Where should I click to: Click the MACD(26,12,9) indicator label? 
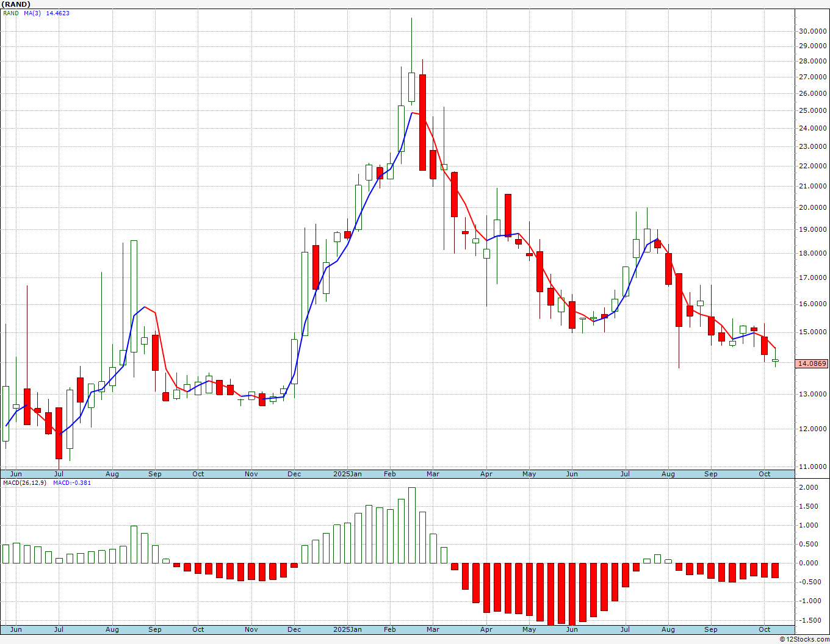click(25, 482)
